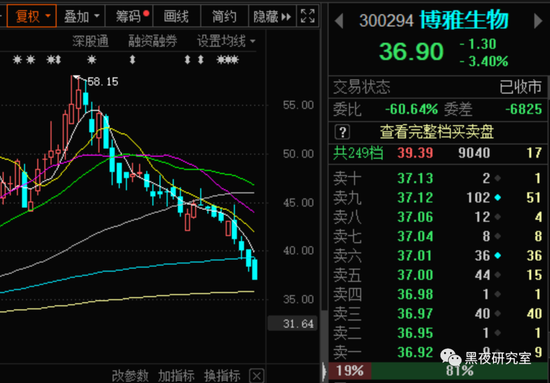Image resolution: width=550 pixels, height=383 pixels.
Task: Click the 委差 value -6825
Action: coord(524,110)
